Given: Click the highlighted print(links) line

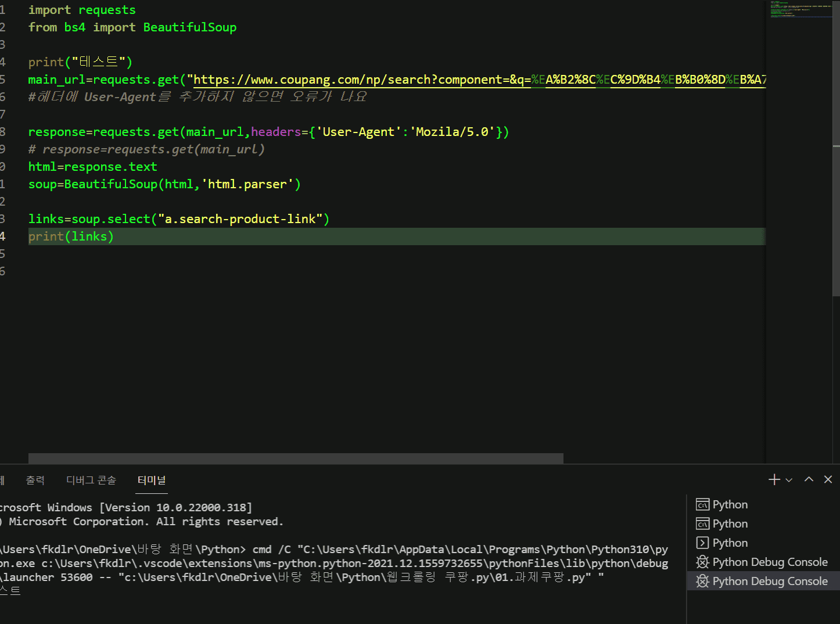Looking at the screenshot, I should (397, 236).
